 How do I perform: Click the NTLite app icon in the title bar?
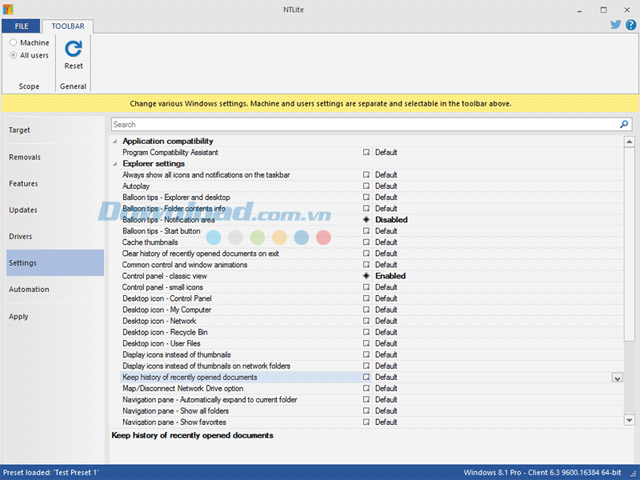[x=8, y=7]
